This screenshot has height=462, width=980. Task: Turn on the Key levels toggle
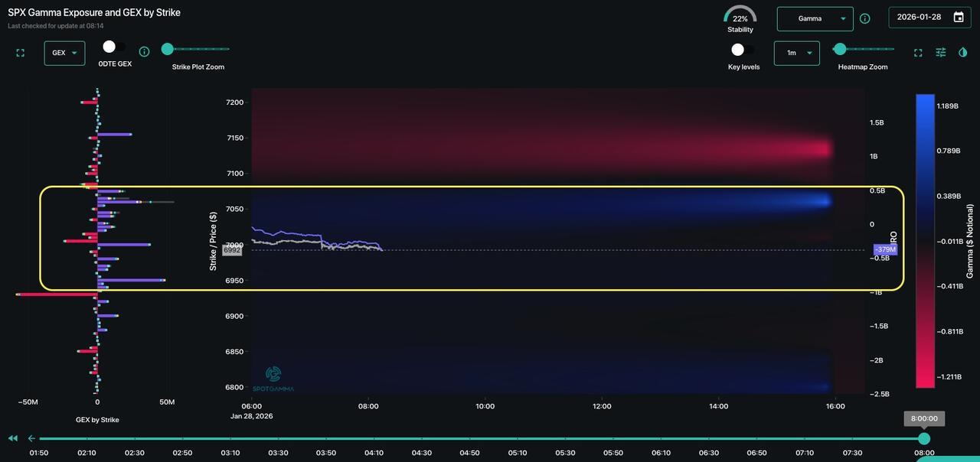pyautogui.click(x=743, y=50)
